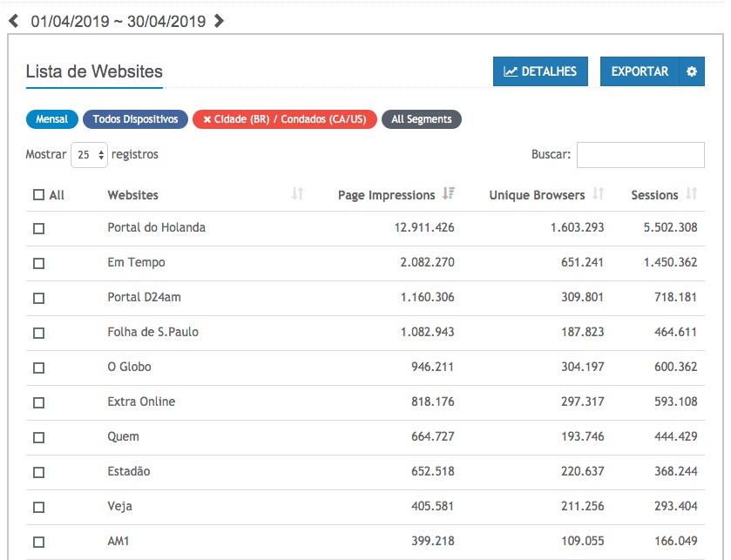Viewport: 731px width, 560px height.
Task: Go to previous month with left chevron
Action: click(14, 21)
